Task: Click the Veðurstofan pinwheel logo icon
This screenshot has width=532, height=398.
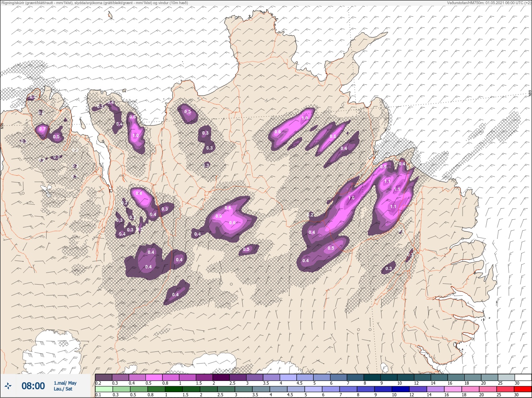Action: 8,386
